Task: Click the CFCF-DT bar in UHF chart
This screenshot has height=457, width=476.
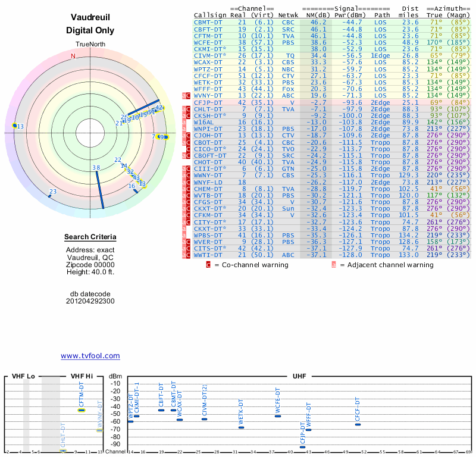Action: [x=358, y=424]
